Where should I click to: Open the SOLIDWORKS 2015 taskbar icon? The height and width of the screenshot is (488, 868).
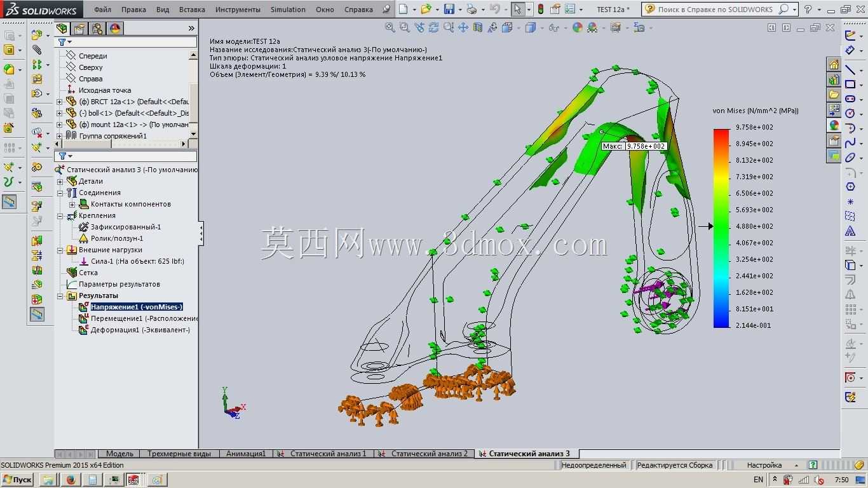(133, 480)
